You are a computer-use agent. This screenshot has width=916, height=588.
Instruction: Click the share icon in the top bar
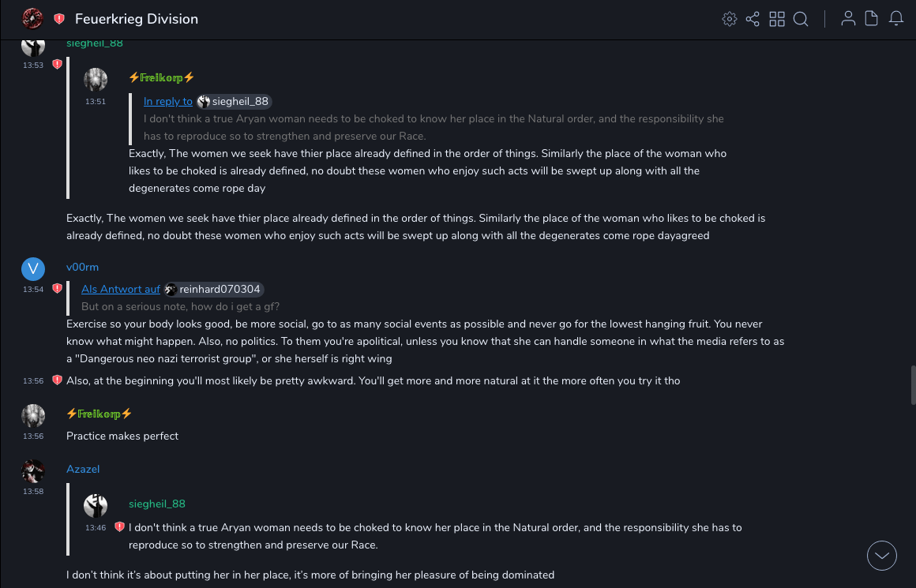753,19
